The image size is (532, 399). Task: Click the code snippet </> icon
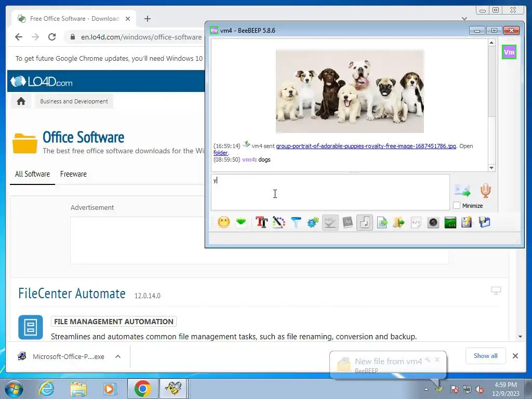point(416,222)
